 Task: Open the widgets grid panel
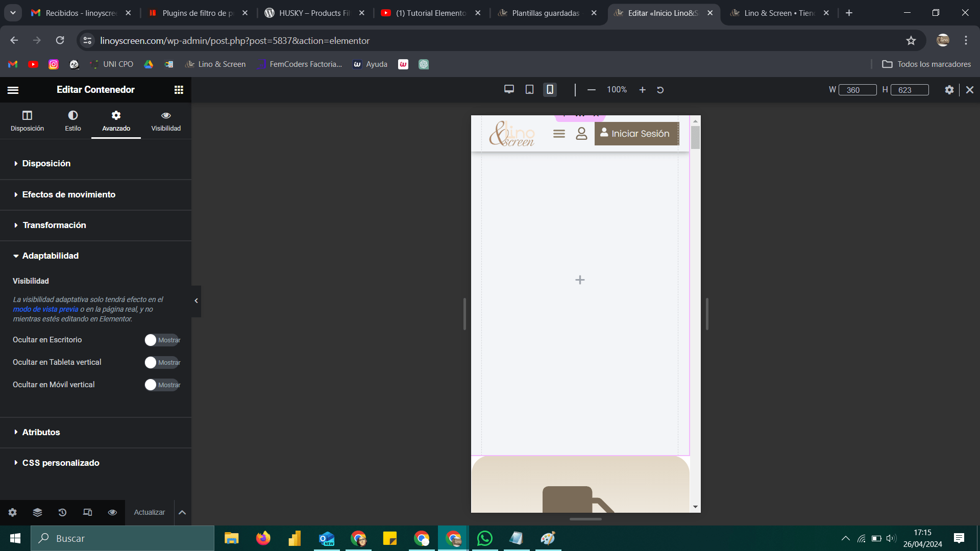(x=179, y=90)
